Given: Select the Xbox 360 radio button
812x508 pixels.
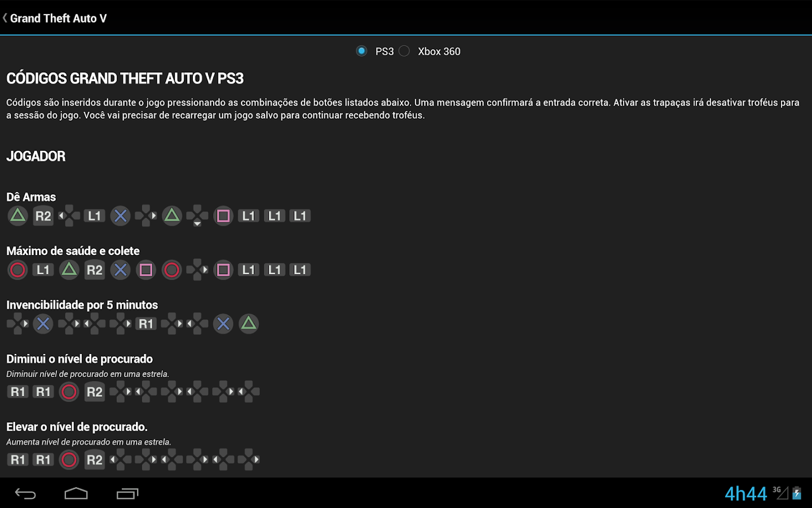Looking at the screenshot, I should [x=404, y=51].
